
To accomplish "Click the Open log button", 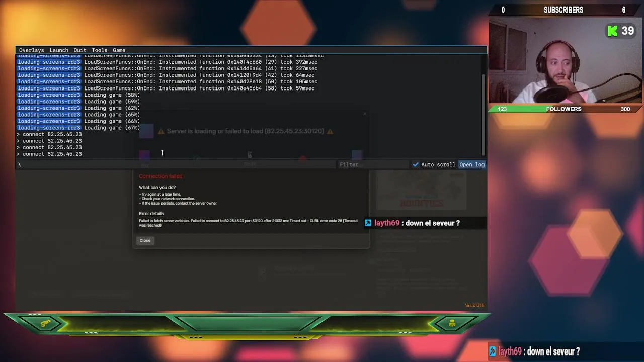I will point(472,164).
